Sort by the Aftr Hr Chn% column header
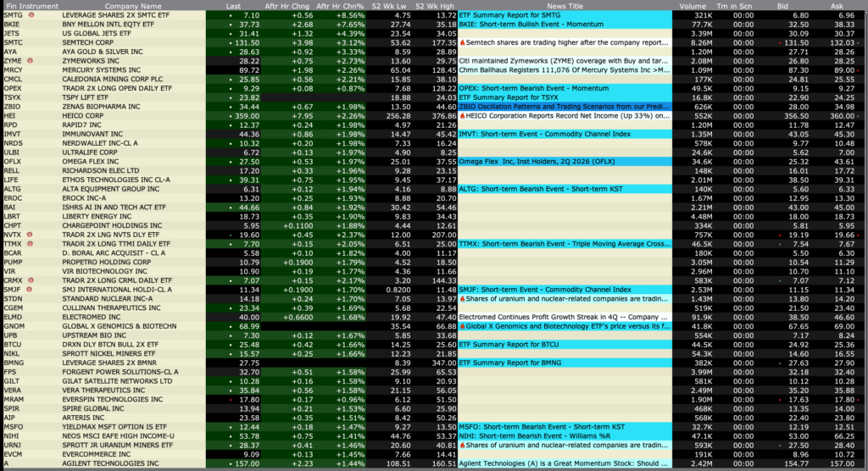The width and height of the screenshot is (868, 471). click(x=340, y=6)
